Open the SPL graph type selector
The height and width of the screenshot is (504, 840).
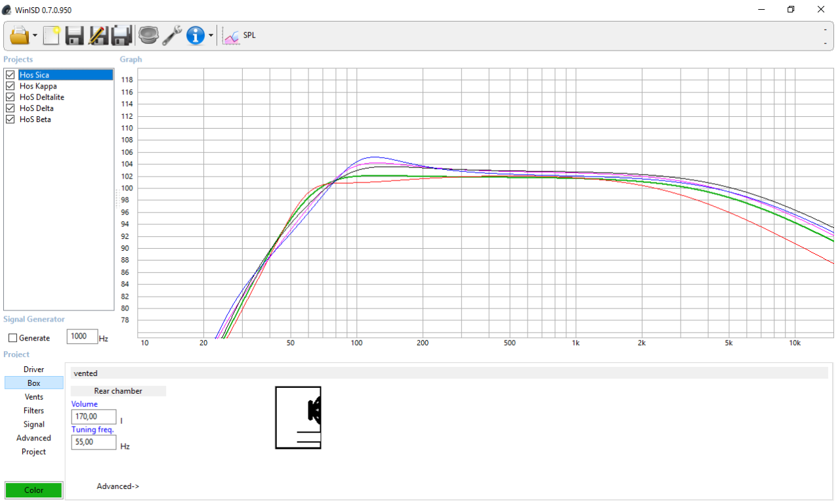coord(240,35)
